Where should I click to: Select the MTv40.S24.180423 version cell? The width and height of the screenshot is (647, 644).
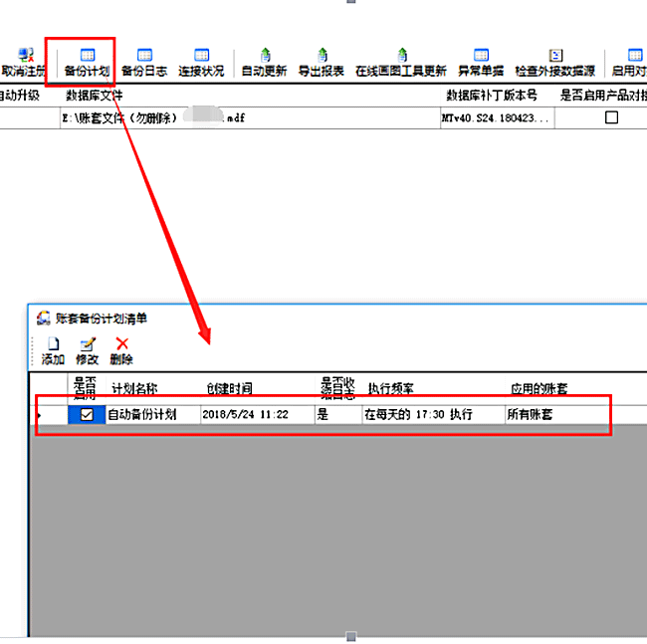click(498, 118)
